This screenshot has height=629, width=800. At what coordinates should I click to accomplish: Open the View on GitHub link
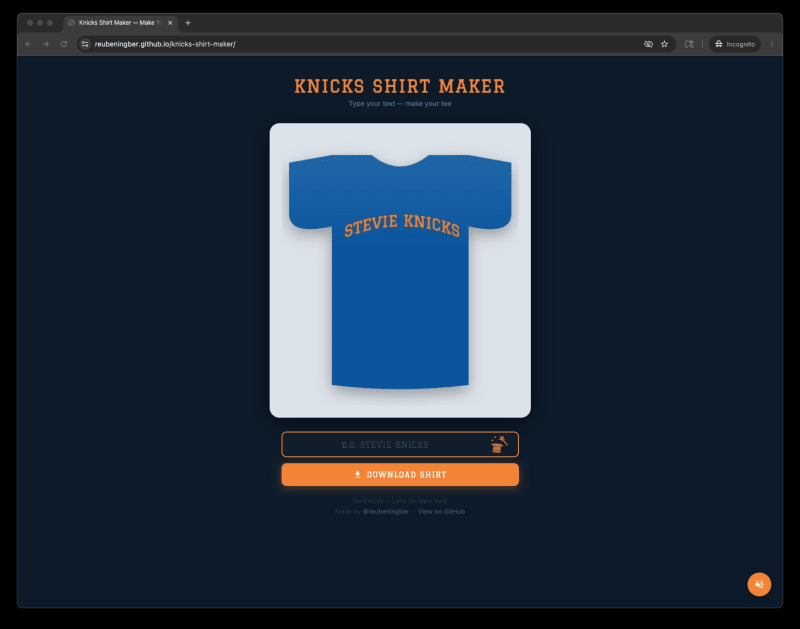[x=441, y=512]
